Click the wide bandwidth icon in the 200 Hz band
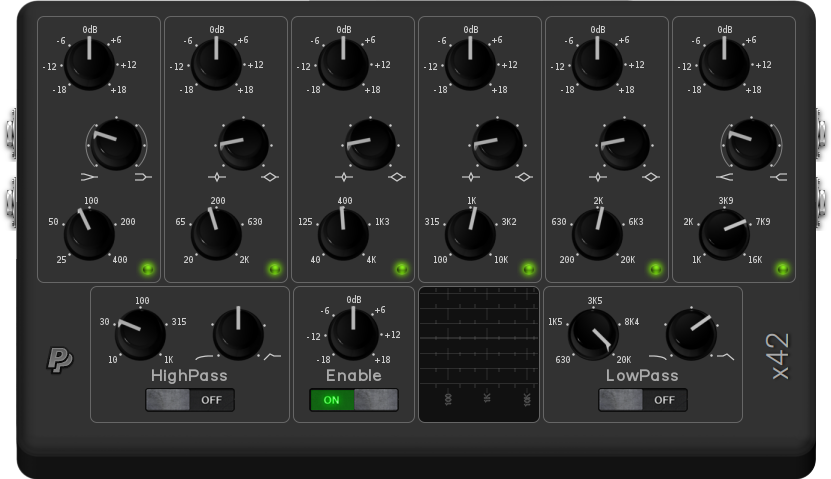Viewport: 831px width, 479px height. [x=270, y=176]
